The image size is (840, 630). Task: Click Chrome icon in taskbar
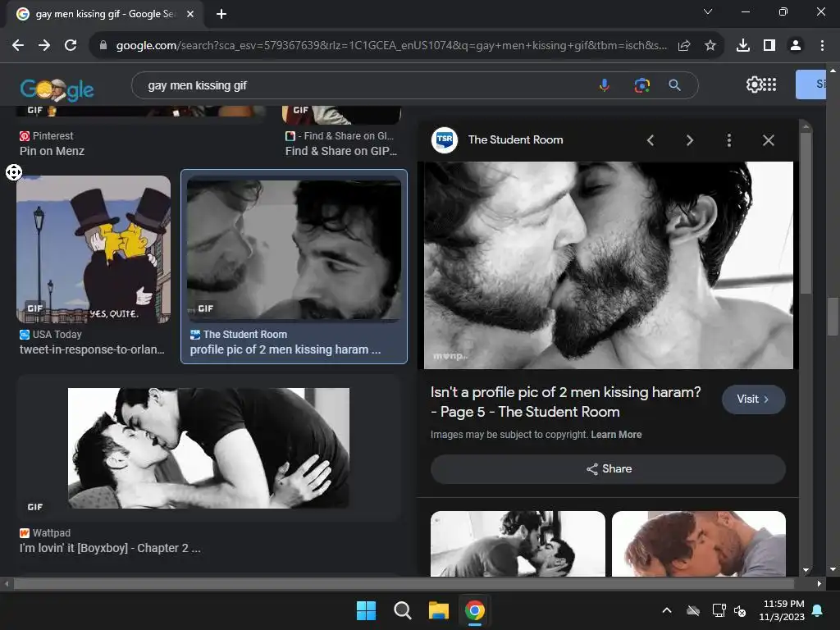pos(475,610)
